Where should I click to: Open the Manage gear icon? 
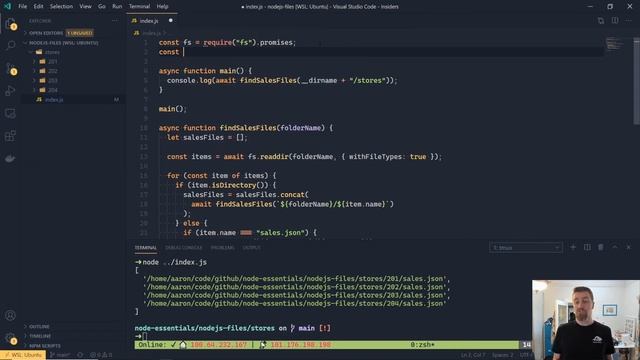click(11, 338)
